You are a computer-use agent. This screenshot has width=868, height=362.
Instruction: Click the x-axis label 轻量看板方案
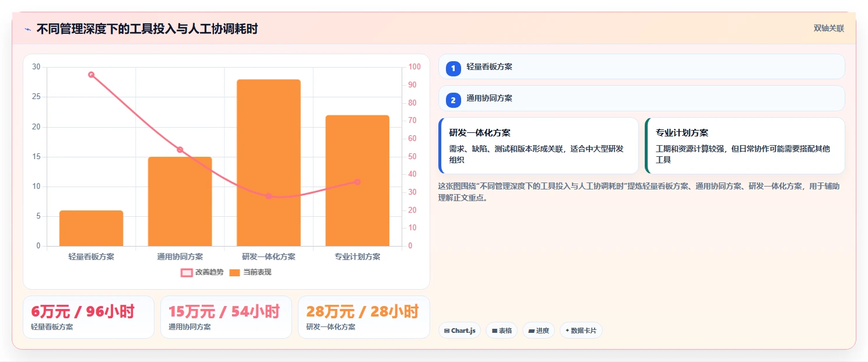pyautogui.click(x=92, y=256)
